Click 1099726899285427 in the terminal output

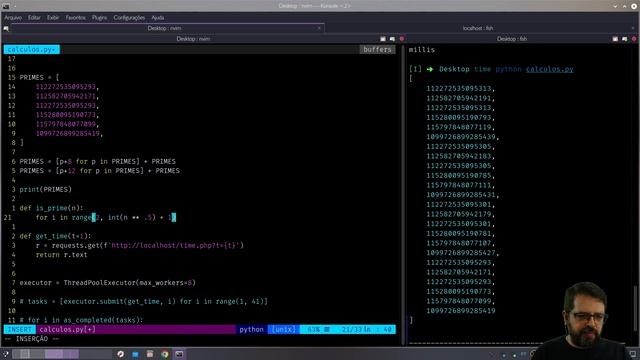[461, 253]
